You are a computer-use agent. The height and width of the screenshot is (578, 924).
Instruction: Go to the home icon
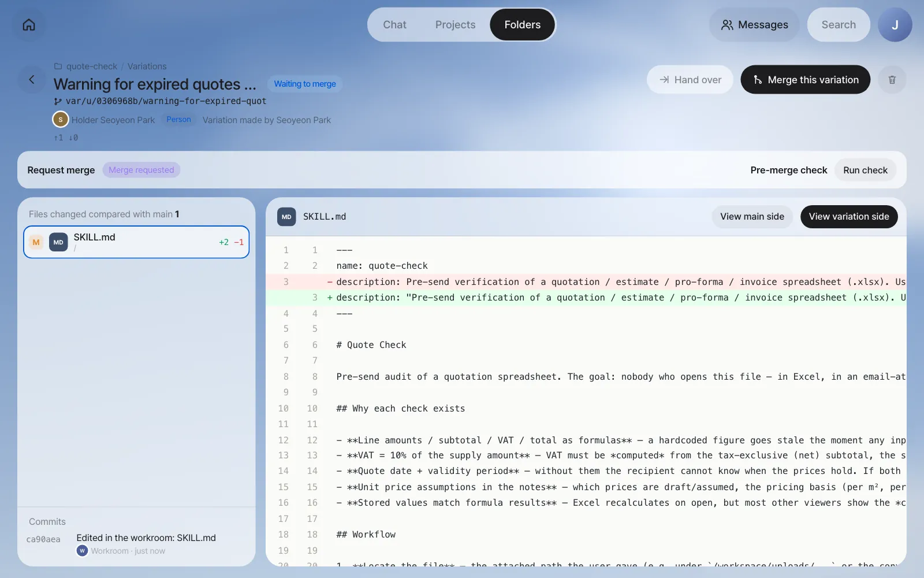[x=29, y=25]
